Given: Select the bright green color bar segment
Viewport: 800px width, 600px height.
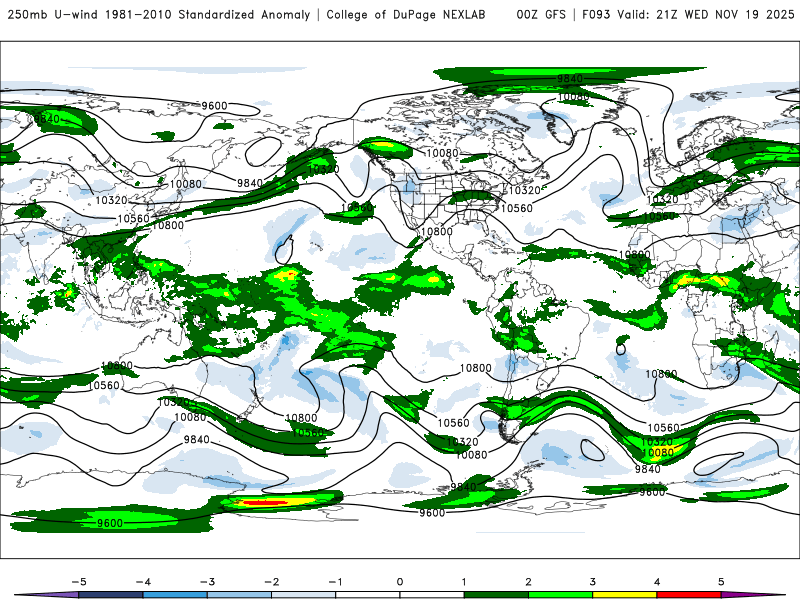Looking at the screenshot, I should tap(560, 595).
